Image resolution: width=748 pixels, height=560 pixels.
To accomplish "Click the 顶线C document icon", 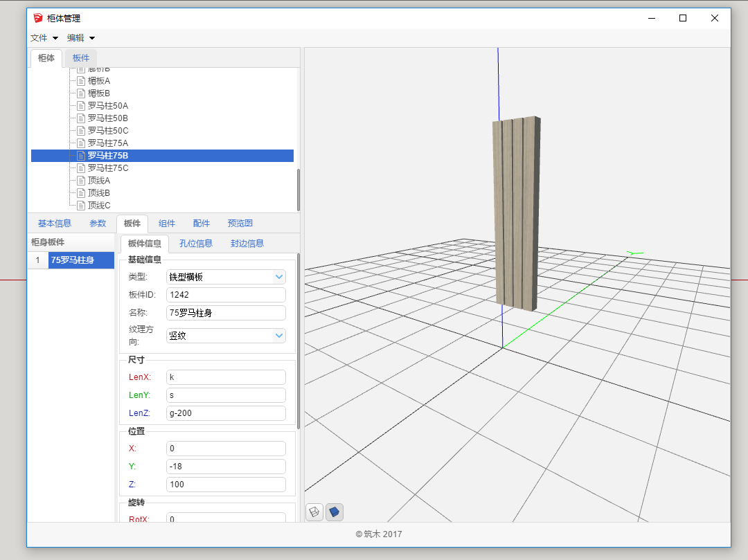I will point(81,206).
